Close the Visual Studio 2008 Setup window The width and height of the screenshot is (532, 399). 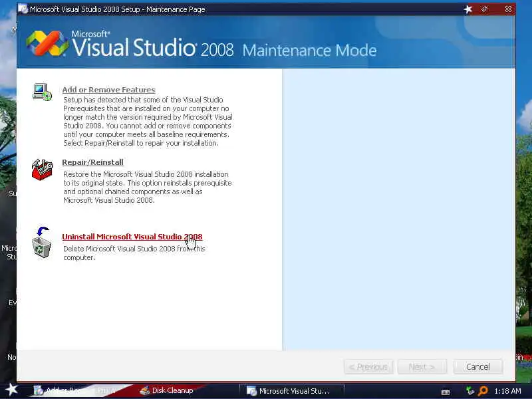click(x=508, y=9)
